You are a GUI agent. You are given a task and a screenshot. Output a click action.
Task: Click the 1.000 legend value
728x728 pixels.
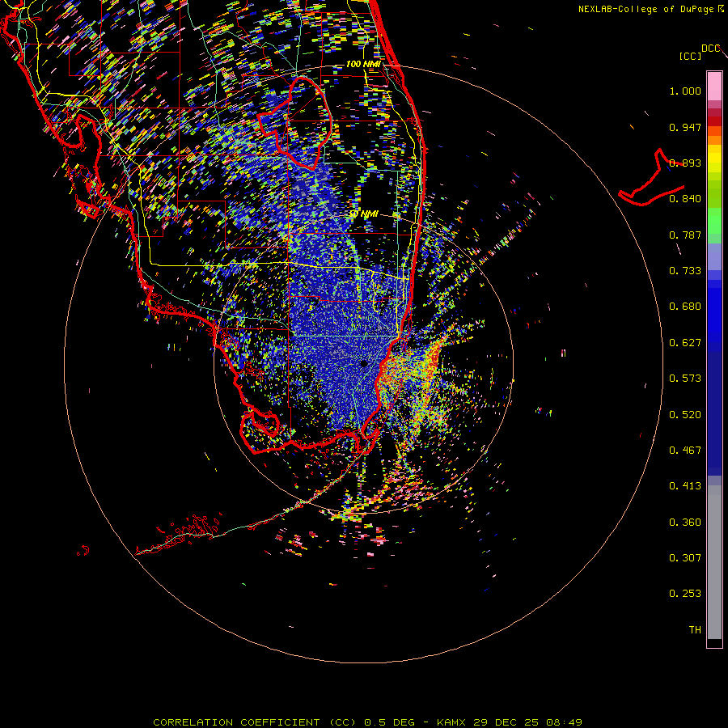[685, 91]
